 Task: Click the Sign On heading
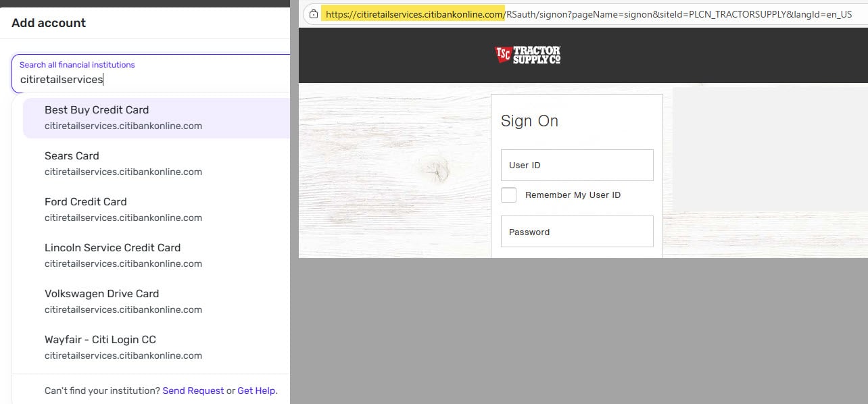tap(529, 121)
